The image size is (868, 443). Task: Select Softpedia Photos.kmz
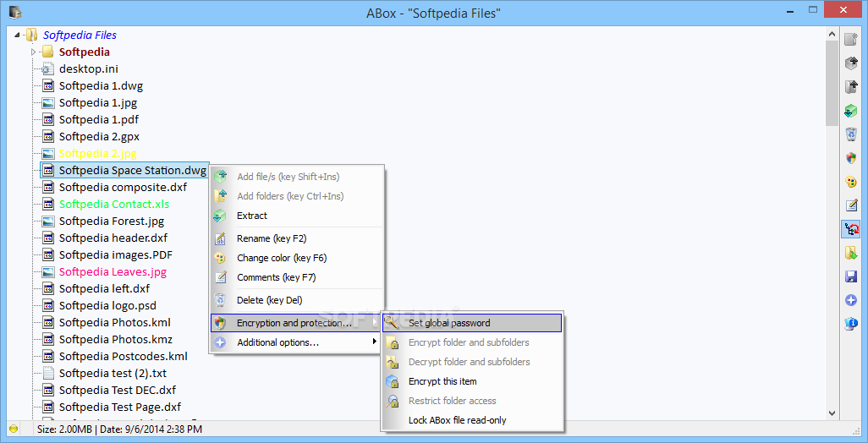point(116,339)
